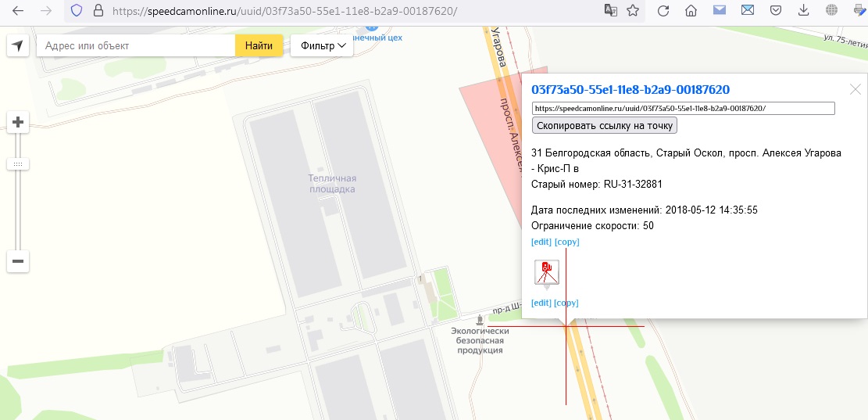The image size is (868, 420).
Task: Click the map zoom slider handle
Action: coord(18,164)
